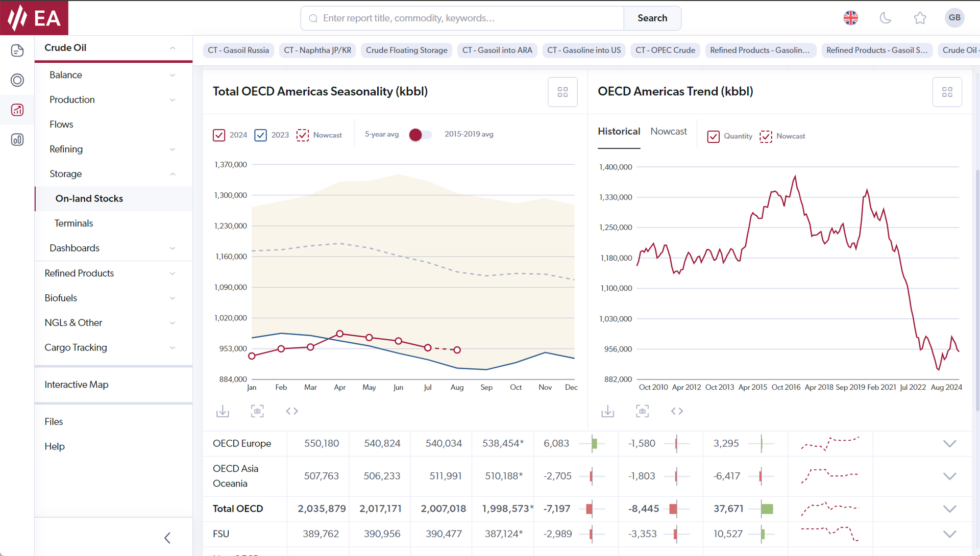Toggle the Quantity checkbox on Trend chart
980x556 pixels.
point(713,136)
